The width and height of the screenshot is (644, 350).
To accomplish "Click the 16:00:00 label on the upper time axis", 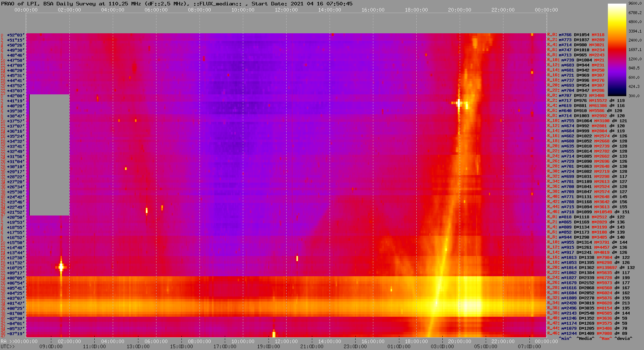I will click(373, 10).
